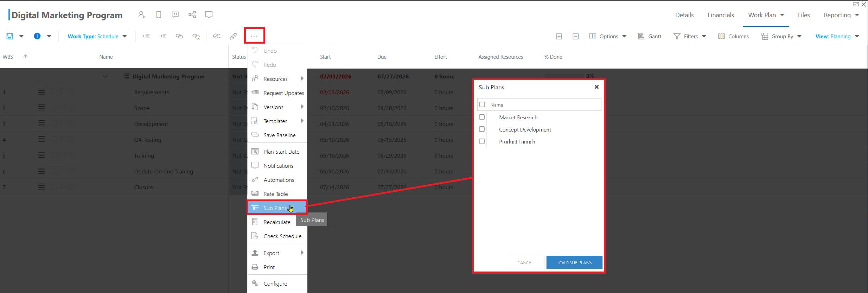The height and width of the screenshot is (293, 868).
Task: Click the CANCEL button in the Sub Plans dialog
Action: coord(525,262)
